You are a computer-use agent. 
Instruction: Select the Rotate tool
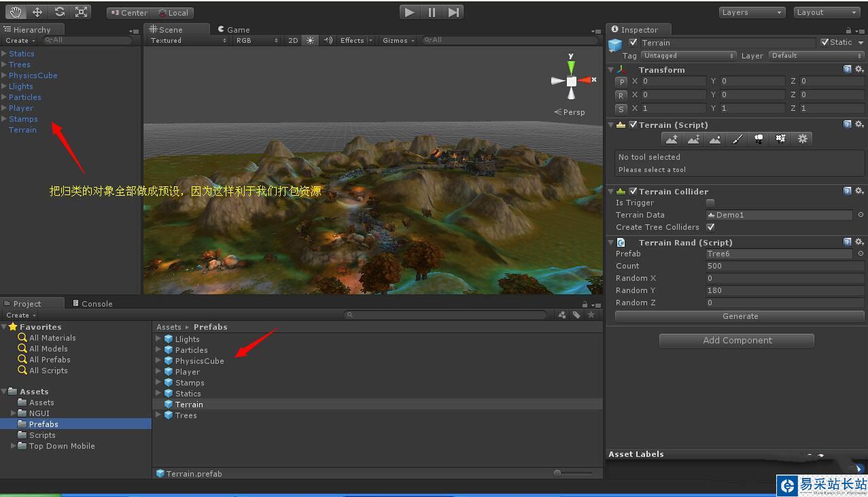click(59, 12)
